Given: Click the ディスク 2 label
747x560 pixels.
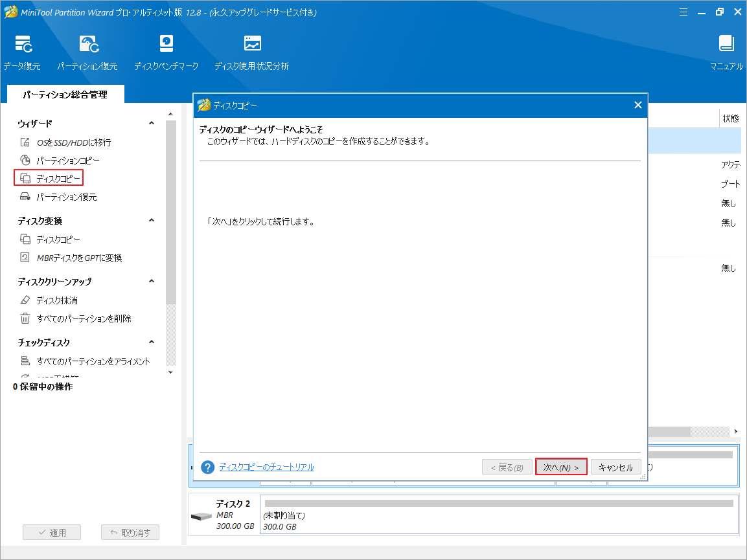Looking at the screenshot, I should [x=233, y=504].
